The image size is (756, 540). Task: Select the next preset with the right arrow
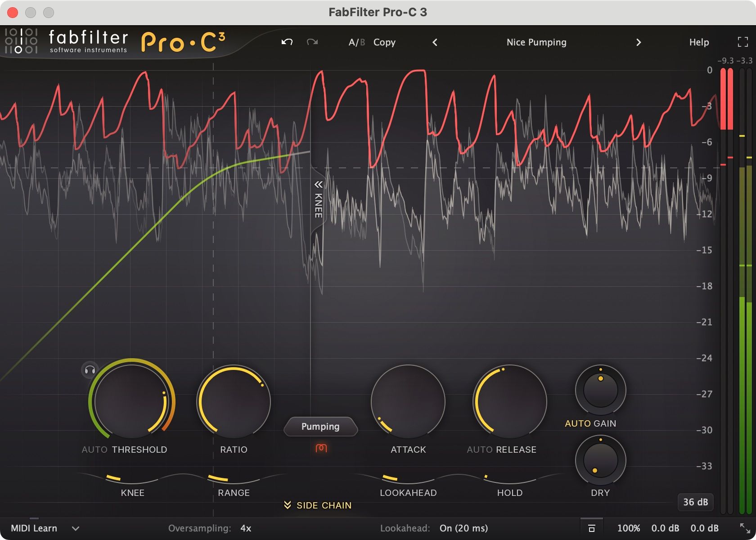[639, 42]
